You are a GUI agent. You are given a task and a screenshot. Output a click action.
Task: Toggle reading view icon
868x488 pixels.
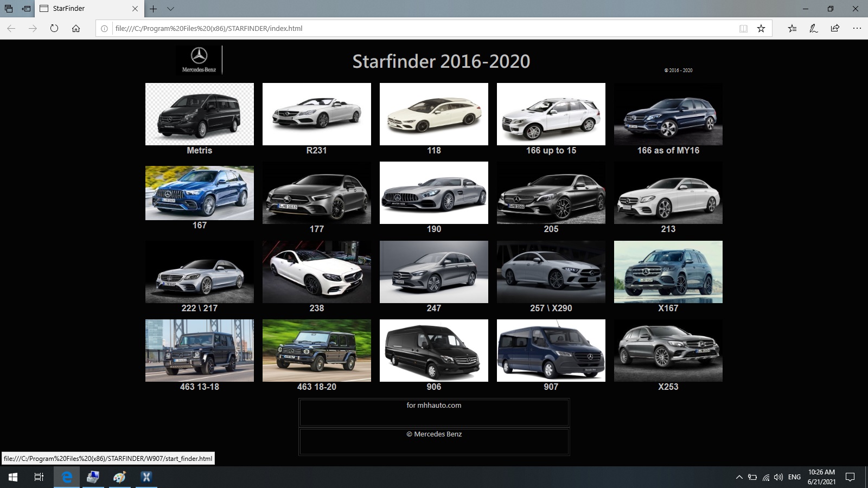[743, 28]
